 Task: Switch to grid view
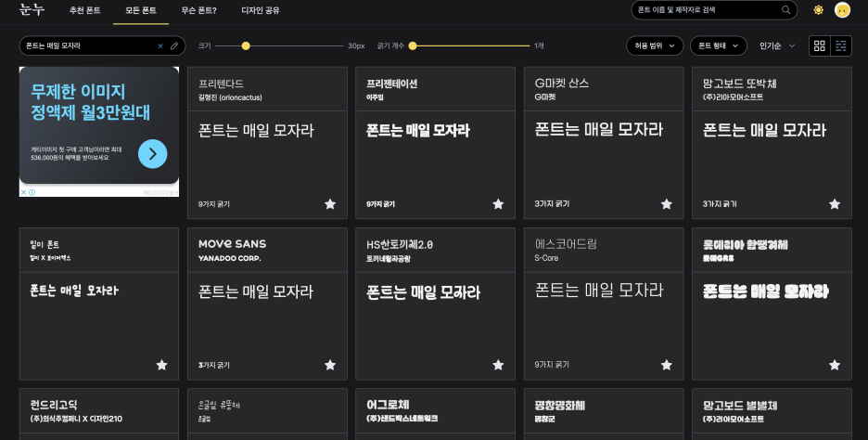click(x=819, y=46)
